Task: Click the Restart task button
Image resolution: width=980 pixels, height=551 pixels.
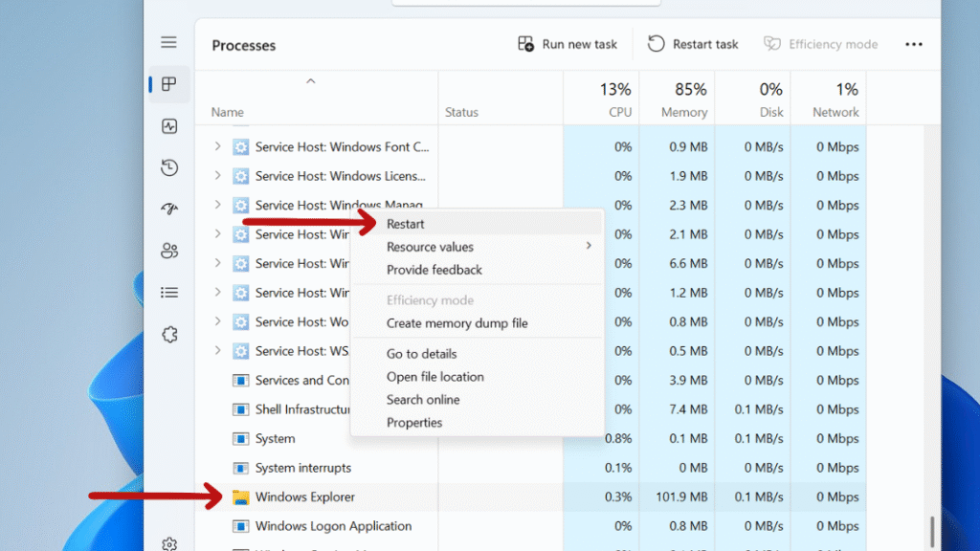Action: point(693,44)
